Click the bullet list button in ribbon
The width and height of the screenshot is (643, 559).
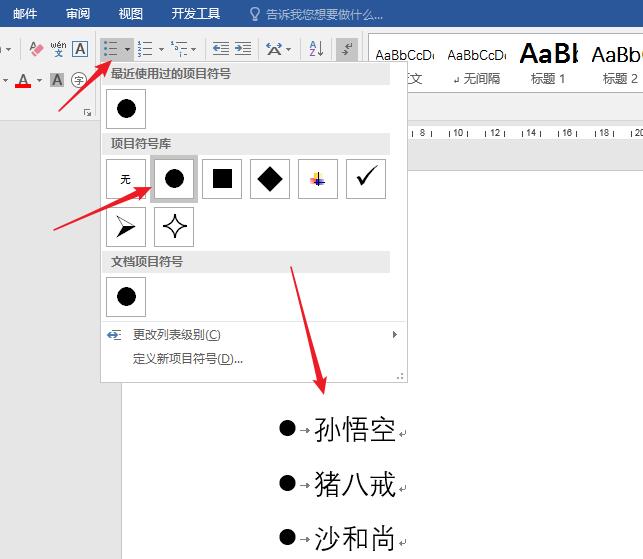pos(111,48)
